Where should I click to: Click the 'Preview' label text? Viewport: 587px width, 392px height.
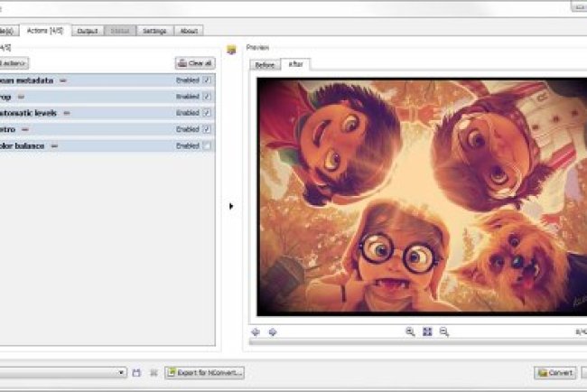(x=257, y=48)
